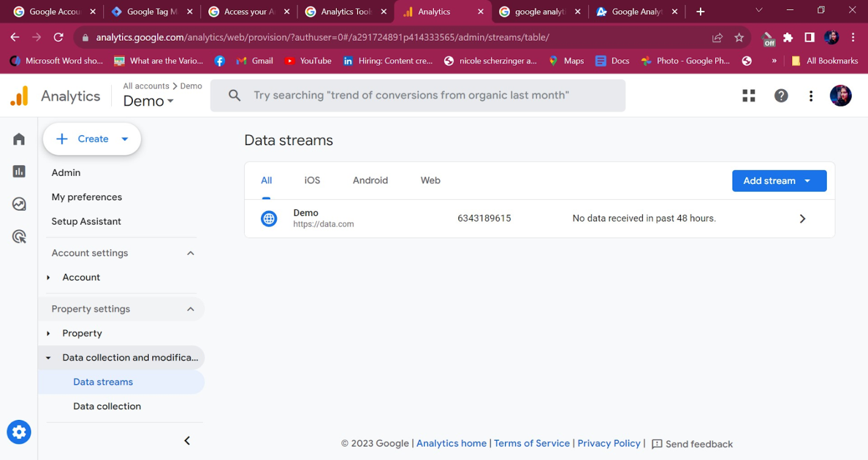The width and height of the screenshot is (868, 460).
Task: Open Setup Assistant
Action: pos(86,222)
